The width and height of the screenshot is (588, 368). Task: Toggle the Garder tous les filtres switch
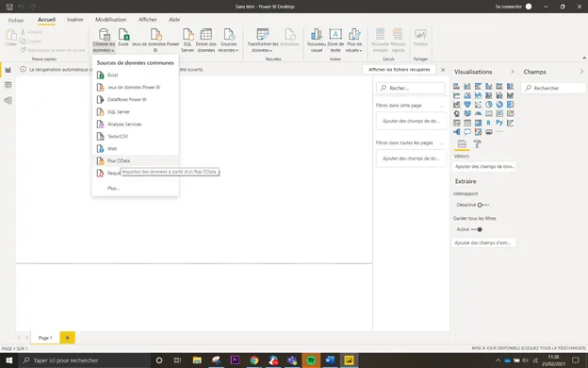pyautogui.click(x=477, y=229)
